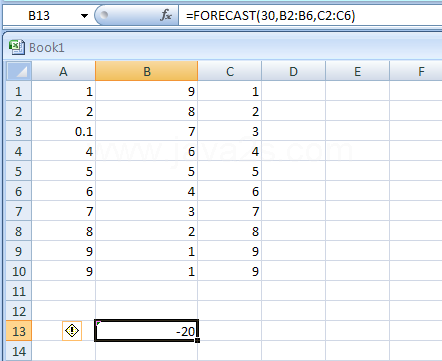Select row 8 header
Screen dimensions: 442x361
[19, 231]
